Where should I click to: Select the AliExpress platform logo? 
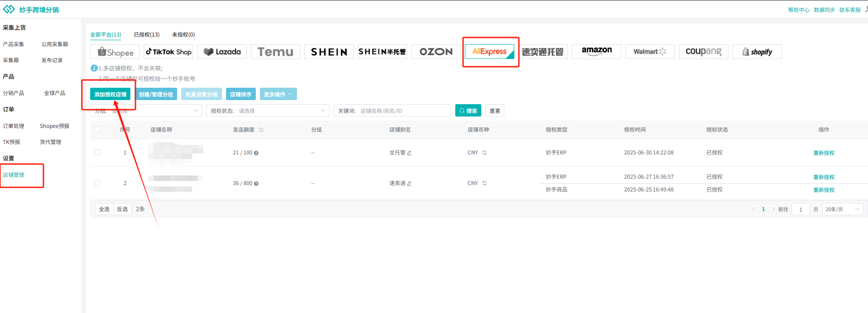[x=490, y=52]
